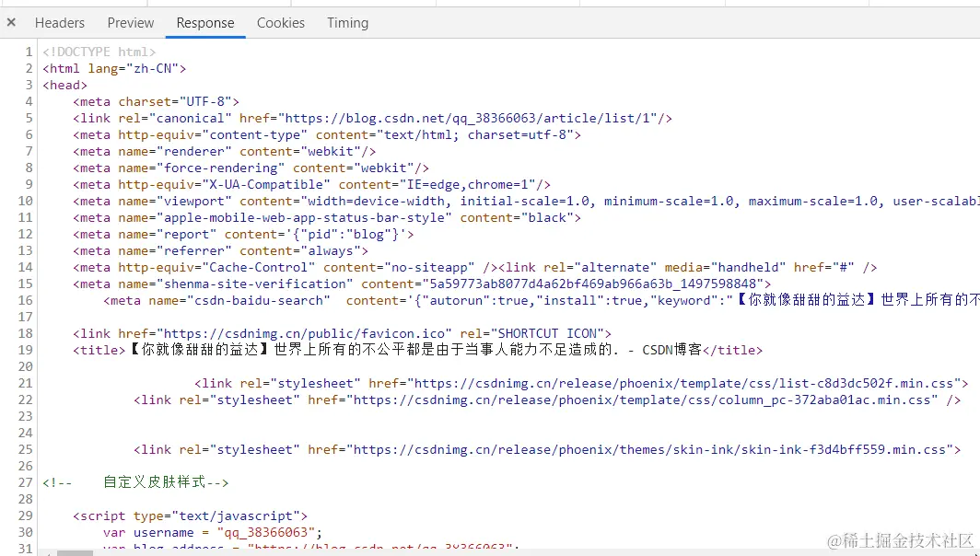The height and width of the screenshot is (556, 980).
Task: Click the meta name="referrer" line
Action: click(x=221, y=250)
